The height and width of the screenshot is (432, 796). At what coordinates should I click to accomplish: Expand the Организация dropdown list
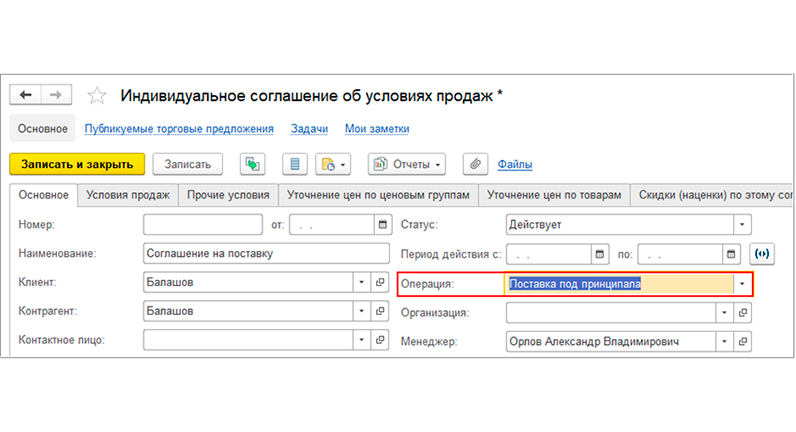point(724,313)
